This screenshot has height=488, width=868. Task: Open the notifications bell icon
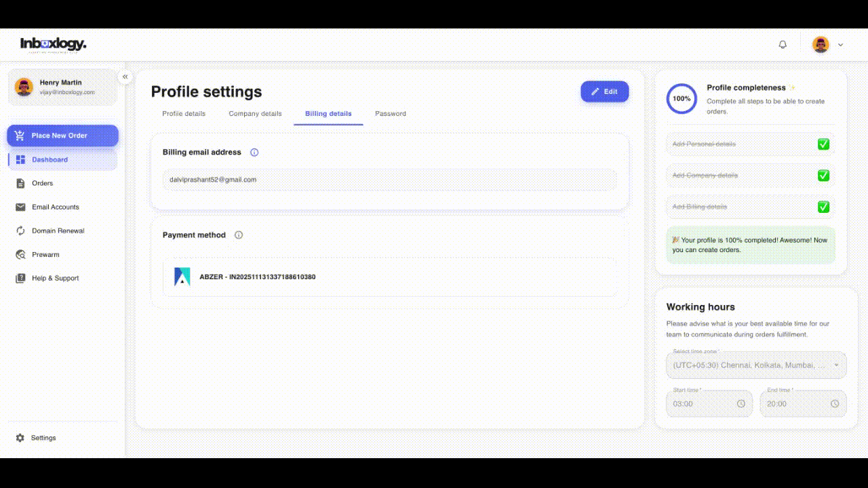(783, 45)
